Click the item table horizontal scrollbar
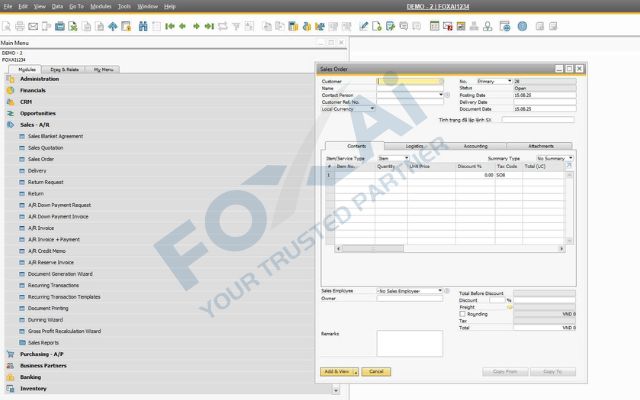The width and height of the screenshot is (640, 400). (x=373, y=249)
